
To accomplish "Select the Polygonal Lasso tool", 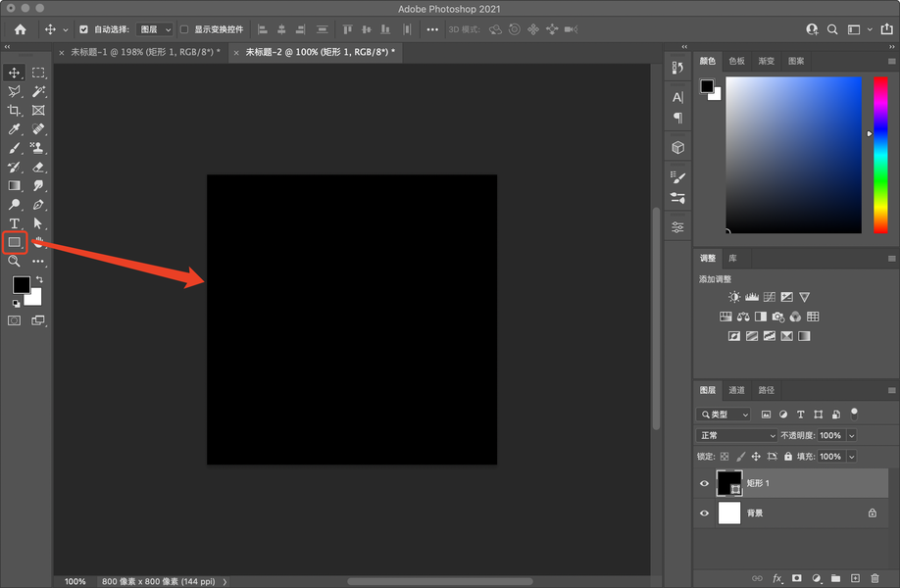I will tap(15, 91).
